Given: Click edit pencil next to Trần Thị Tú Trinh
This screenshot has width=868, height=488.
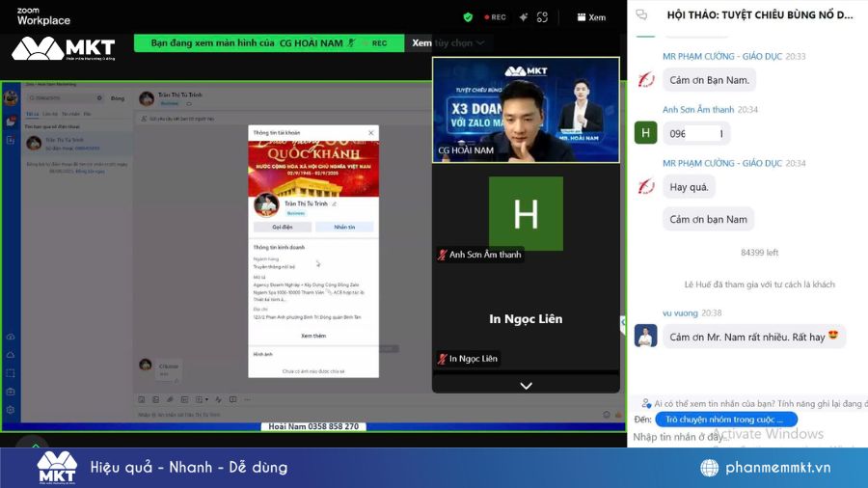Looking at the screenshot, I should pos(334,204).
